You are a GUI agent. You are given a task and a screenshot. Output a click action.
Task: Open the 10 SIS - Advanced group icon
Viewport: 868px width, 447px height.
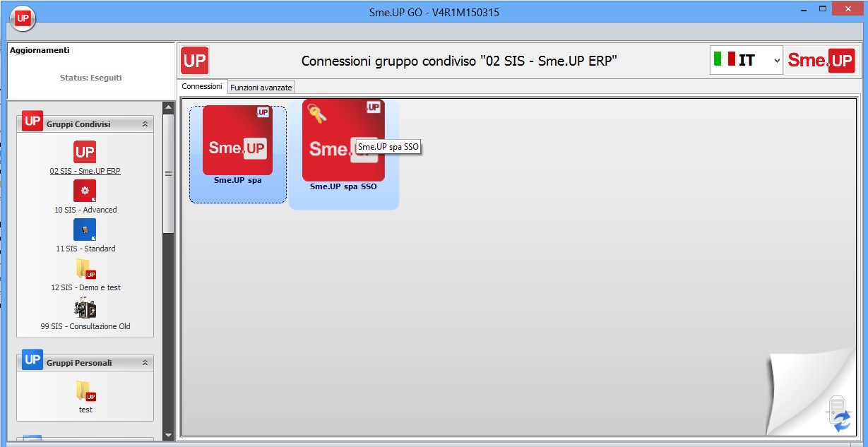tap(85, 191)
